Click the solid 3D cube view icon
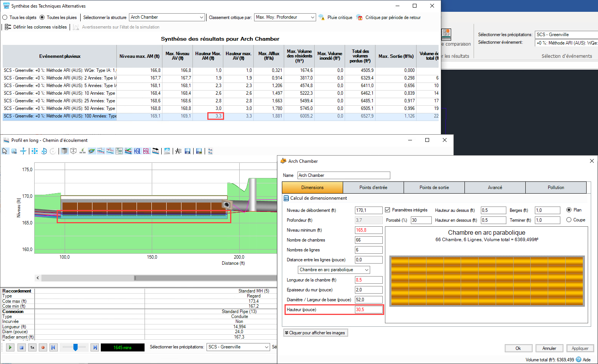This screenshot has height=364, width=598. click(64, 151)
